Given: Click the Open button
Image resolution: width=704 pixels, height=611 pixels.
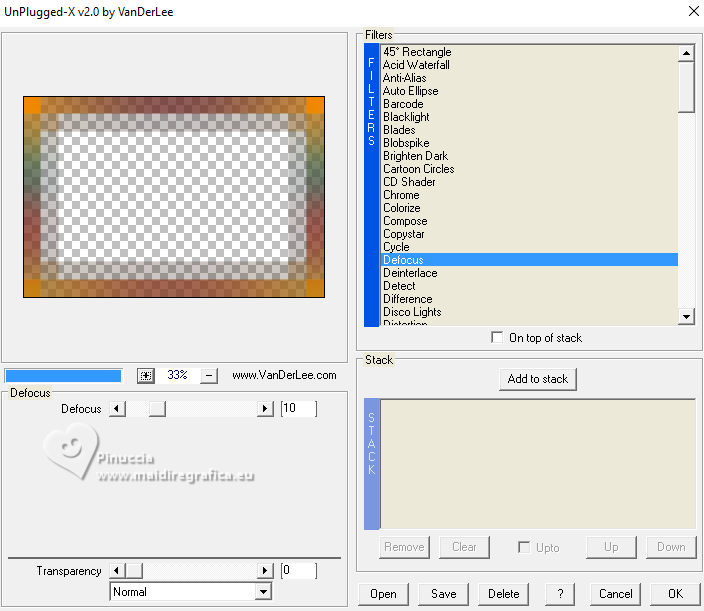Looking at the screenshot, I should pos(383,594).
